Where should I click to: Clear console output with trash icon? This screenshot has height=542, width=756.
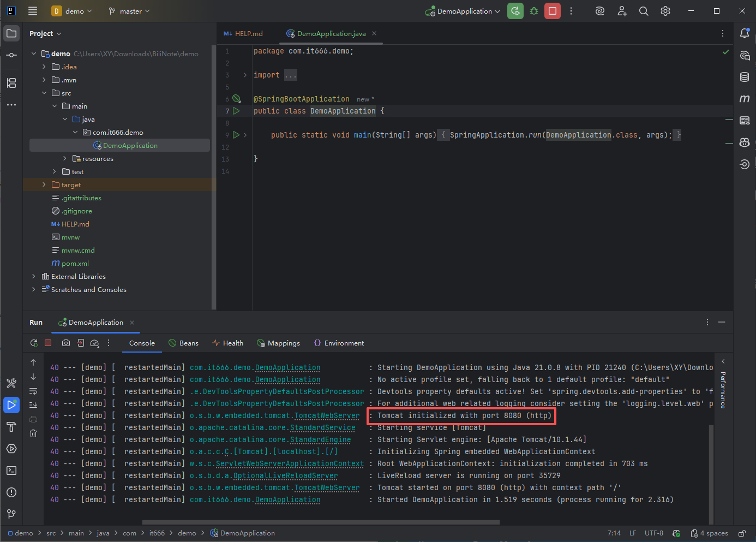pyautogui.click(x=33, y=433)
